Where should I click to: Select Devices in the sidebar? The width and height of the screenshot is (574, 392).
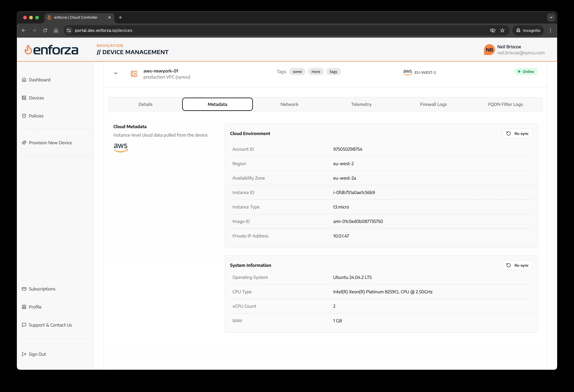coord(36,98)
